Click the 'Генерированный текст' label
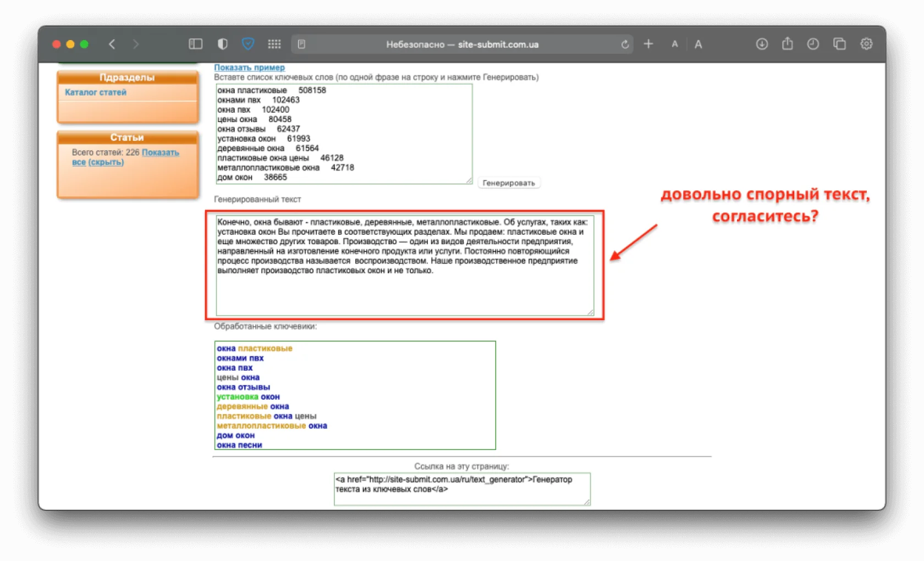The height and width of the screenshot is (561, 924). coord(257,199)
